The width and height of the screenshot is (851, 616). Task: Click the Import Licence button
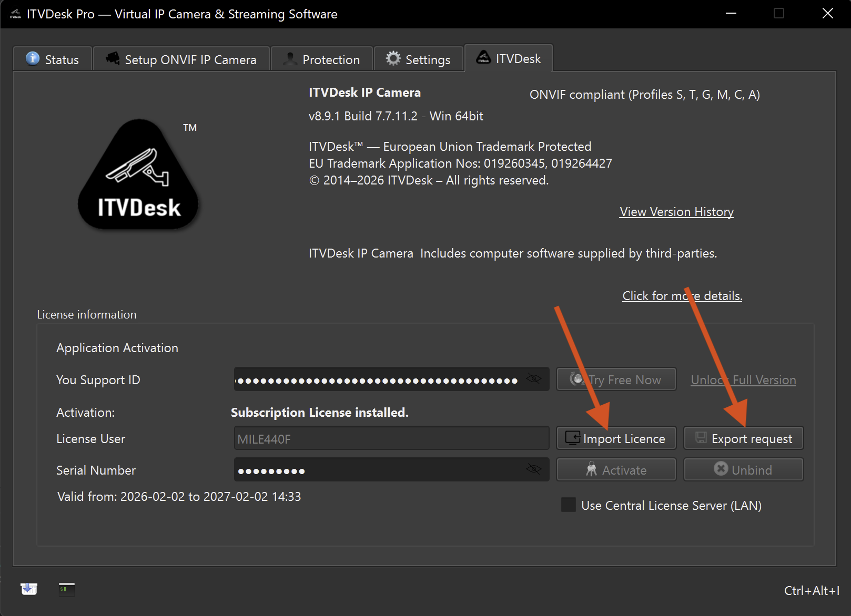tap(616, 438)
